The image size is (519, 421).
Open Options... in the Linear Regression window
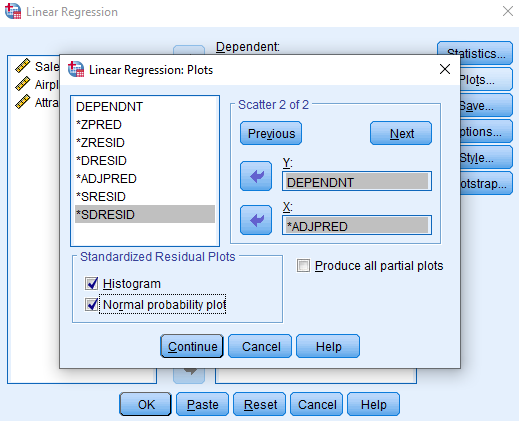click(x=486, y=131)
